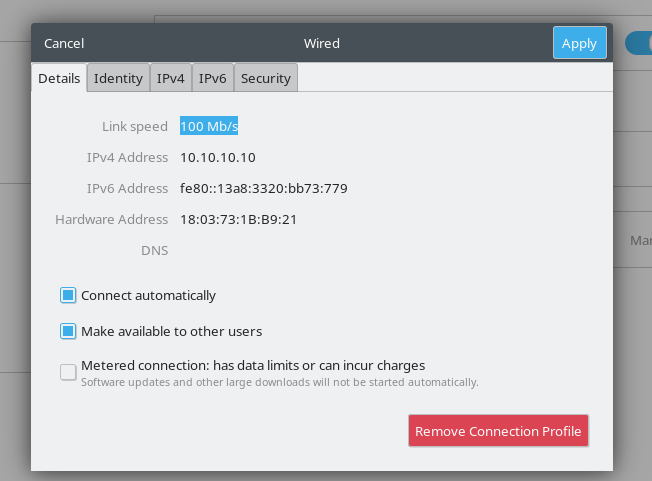Open the Security tab
Viewport: 652px width, 481px height.
pyautogui.click(x=265, y=78)
